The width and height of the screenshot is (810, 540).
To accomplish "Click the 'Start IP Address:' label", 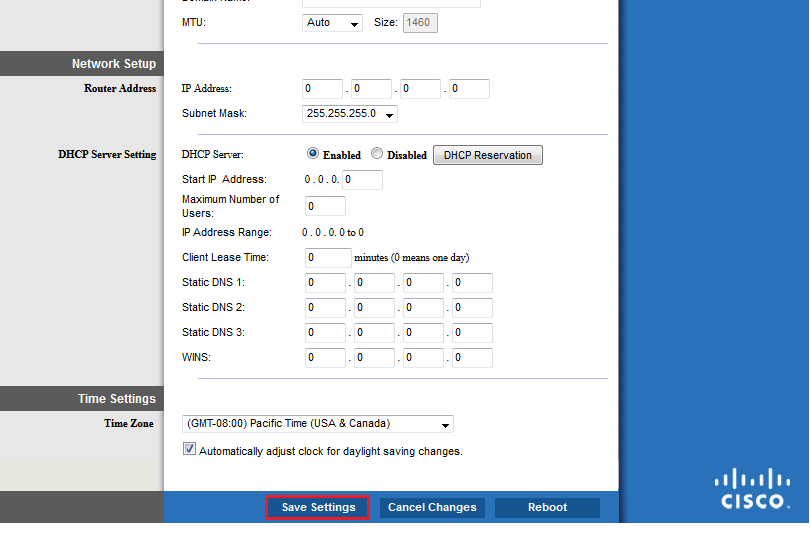I will (x=224, y=179).
